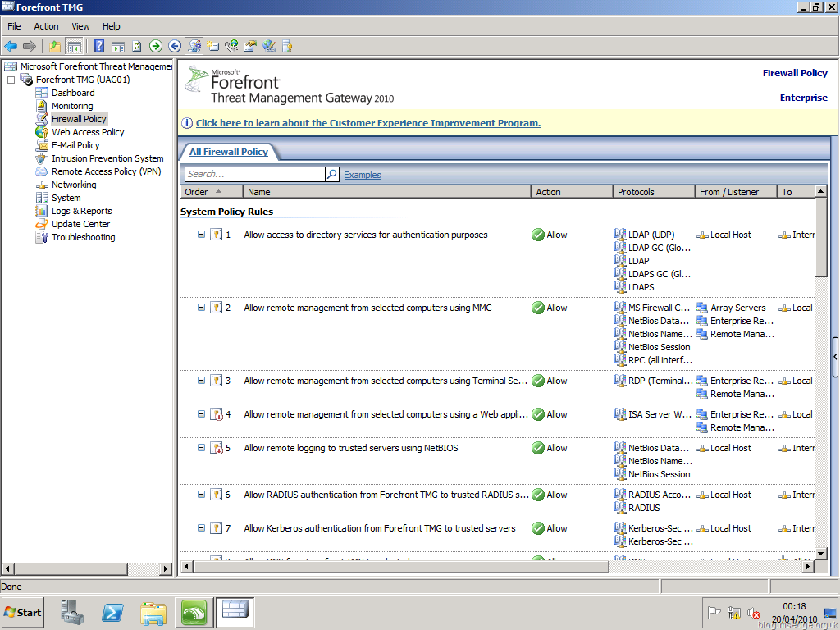Collapse rule 3 Terminal Server management row
840x630 pixels.
point(202,381)
